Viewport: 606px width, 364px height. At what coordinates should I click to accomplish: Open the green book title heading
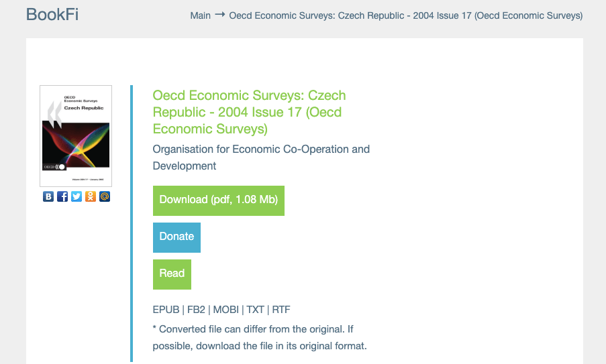(250, 112)
